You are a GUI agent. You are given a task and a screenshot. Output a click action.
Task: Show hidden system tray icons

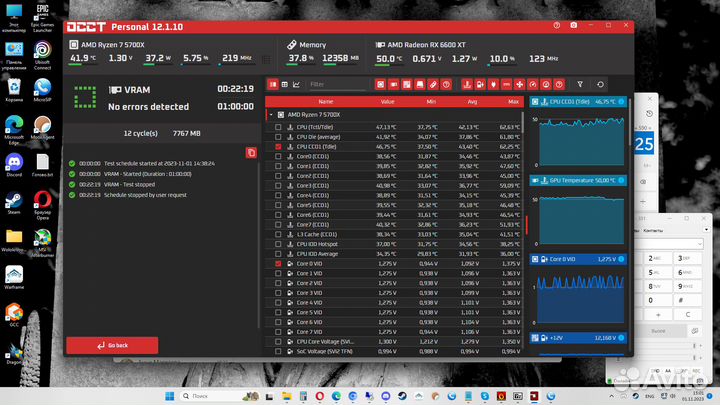[612, 396]
